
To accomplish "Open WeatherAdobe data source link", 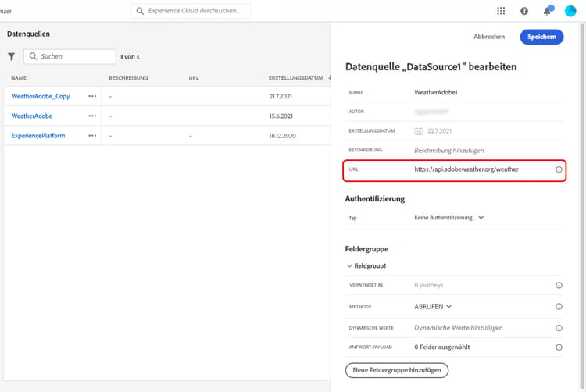I will click(32, 116).
